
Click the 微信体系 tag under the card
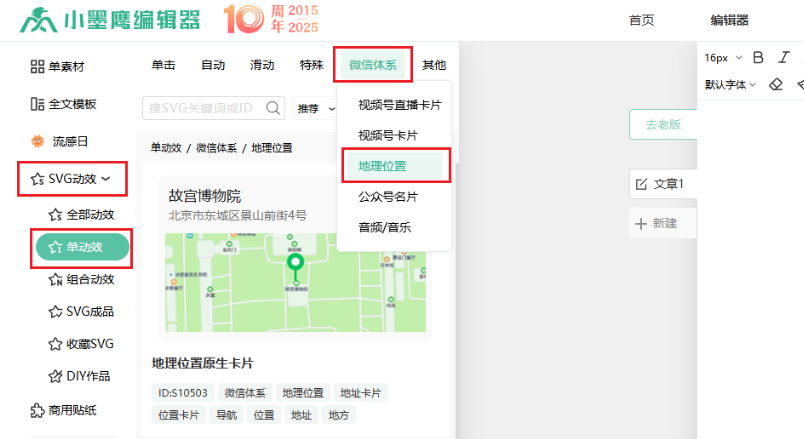245,393
